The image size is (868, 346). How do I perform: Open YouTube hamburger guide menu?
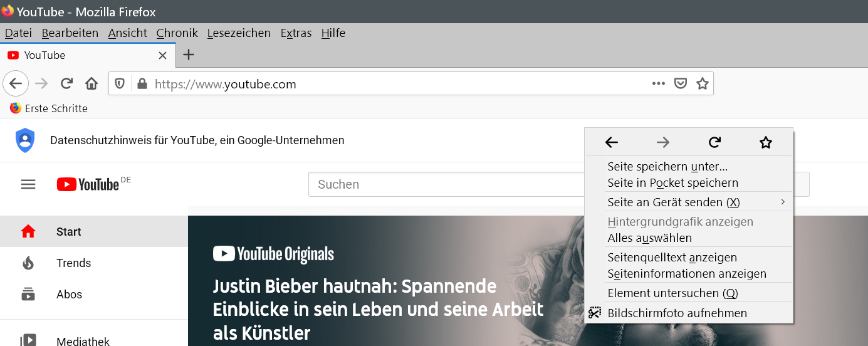pos(28,184)
